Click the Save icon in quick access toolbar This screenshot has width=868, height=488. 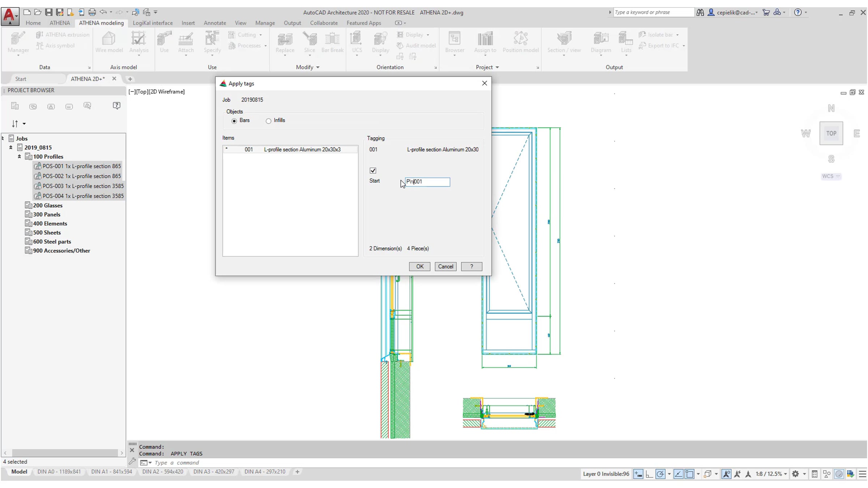pyautogui.click(x=48, y=12)
